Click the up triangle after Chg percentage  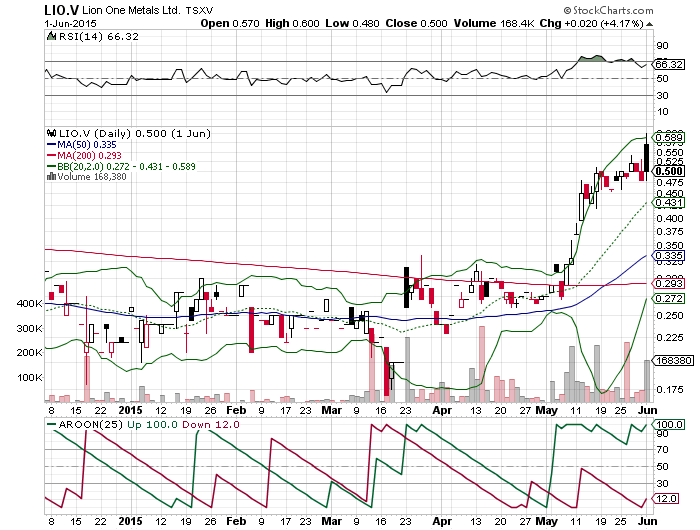click(649, 24)
